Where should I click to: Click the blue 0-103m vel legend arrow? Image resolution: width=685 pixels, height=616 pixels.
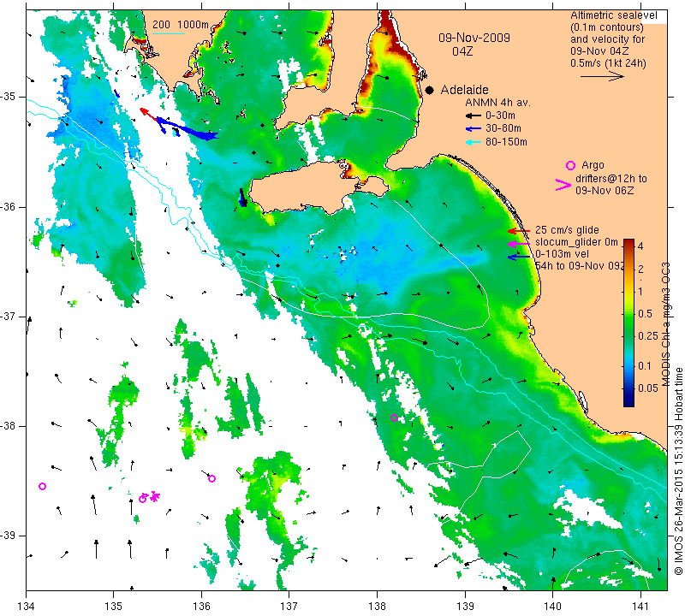(519, 258)
